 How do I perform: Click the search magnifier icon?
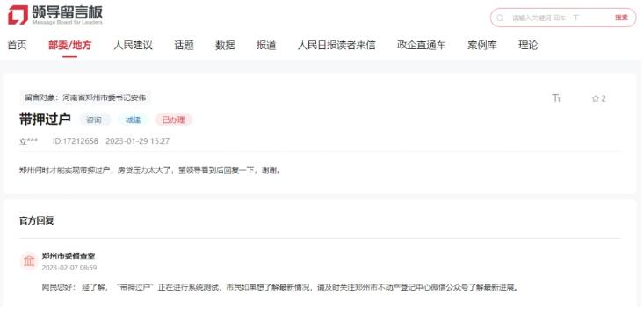tap(500, 18)
